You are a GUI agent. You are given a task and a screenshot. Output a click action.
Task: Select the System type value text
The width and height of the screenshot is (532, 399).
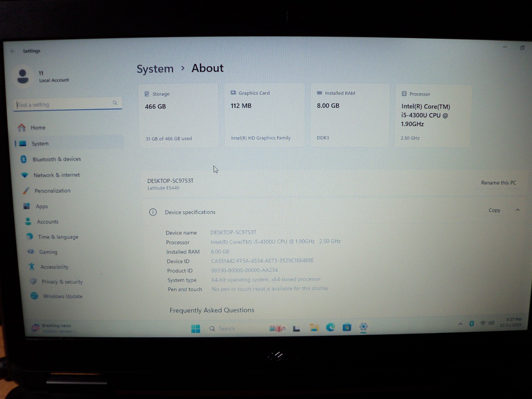point(266,280)
